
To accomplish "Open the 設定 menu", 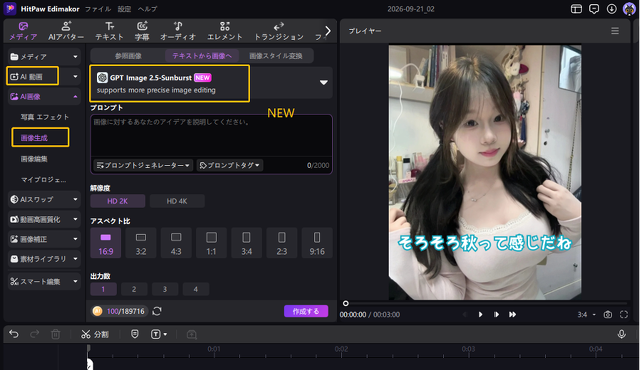I will [124, 9].
